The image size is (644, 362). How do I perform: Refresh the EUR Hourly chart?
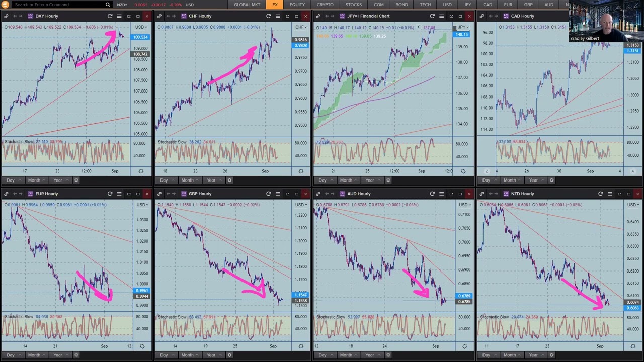pyautogui.click(x=110, y=194)
